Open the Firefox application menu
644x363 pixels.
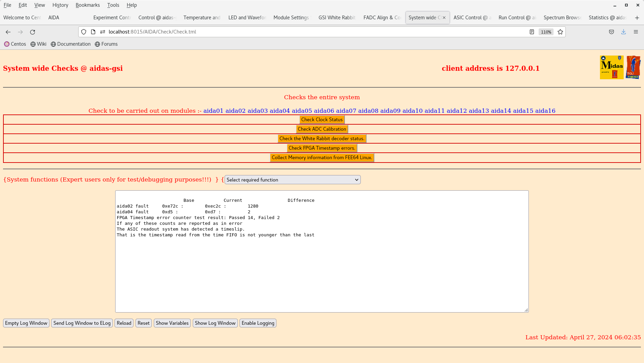click(x=636, y=32)
